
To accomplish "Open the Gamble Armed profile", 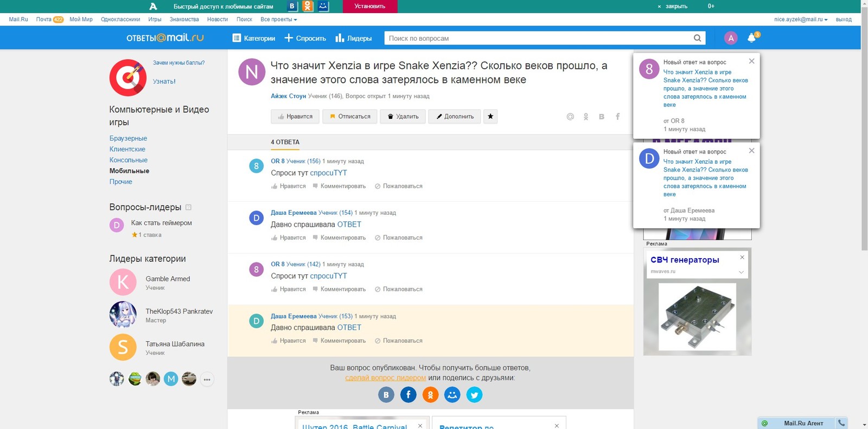I will pos(168,279).
